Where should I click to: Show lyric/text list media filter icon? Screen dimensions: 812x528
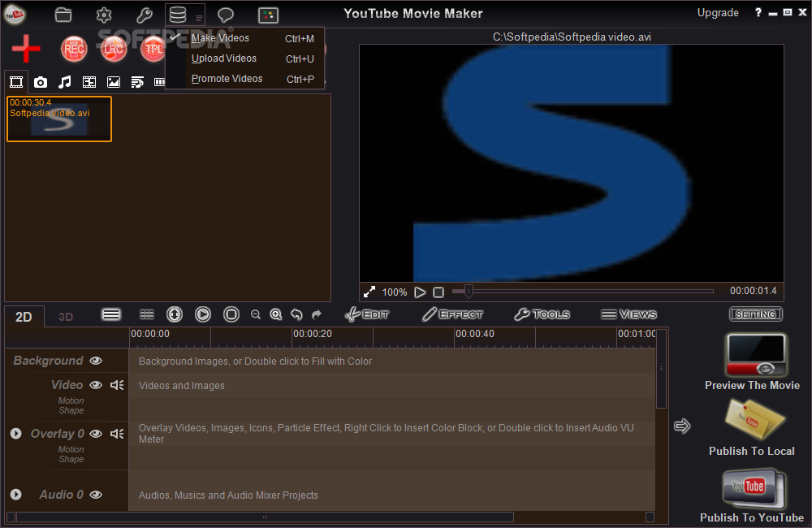pyautogui.click(x=137, y=82)
